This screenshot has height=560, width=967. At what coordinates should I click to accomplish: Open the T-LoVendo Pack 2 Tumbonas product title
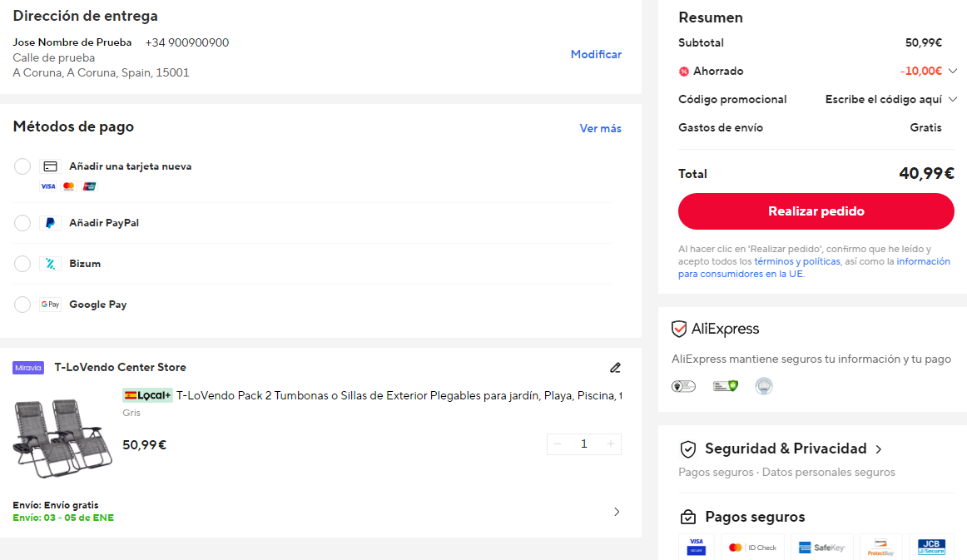click(399, 395)
